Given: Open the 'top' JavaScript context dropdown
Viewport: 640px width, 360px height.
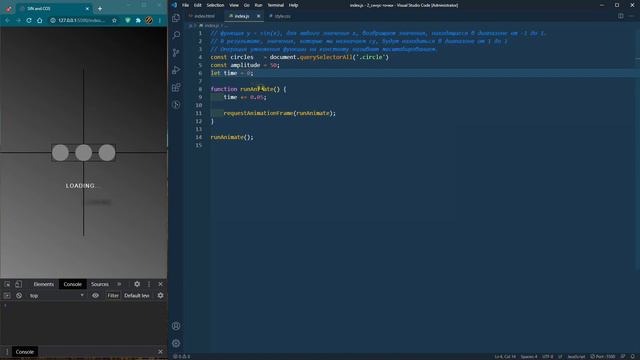Looking at the screenshot, I should pos(56,296).
